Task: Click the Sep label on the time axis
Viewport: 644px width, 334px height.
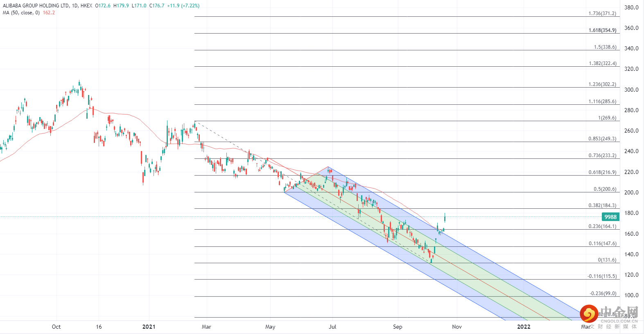Action: (398, 327)
